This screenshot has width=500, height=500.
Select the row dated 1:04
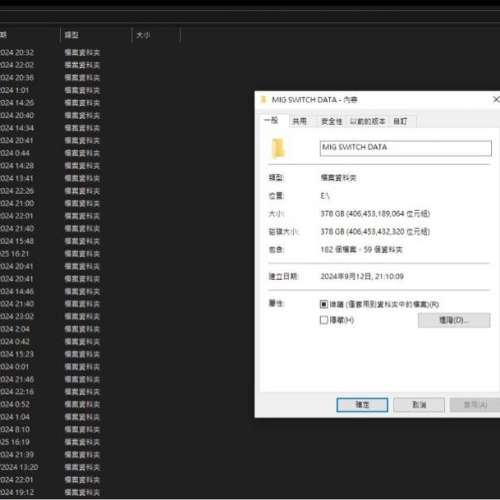(x=50, y=417)
